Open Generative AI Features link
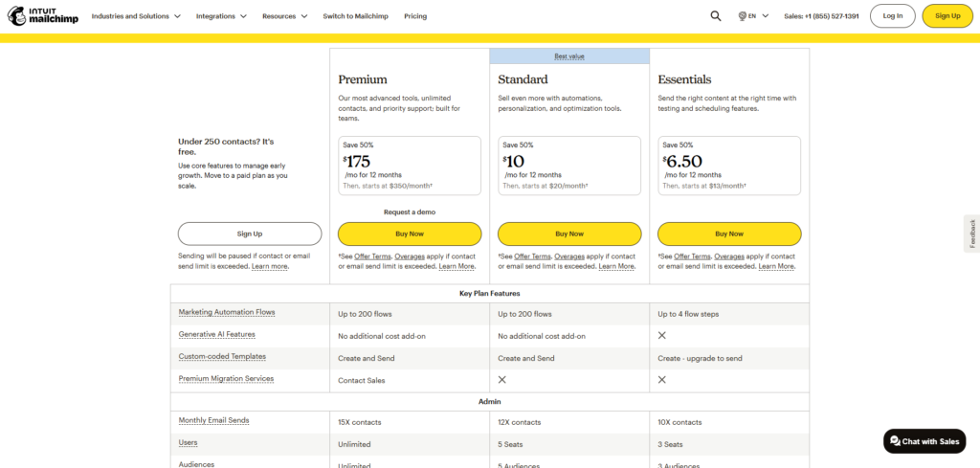The width and height of the screenshot is (980, 468). [215, 335]
